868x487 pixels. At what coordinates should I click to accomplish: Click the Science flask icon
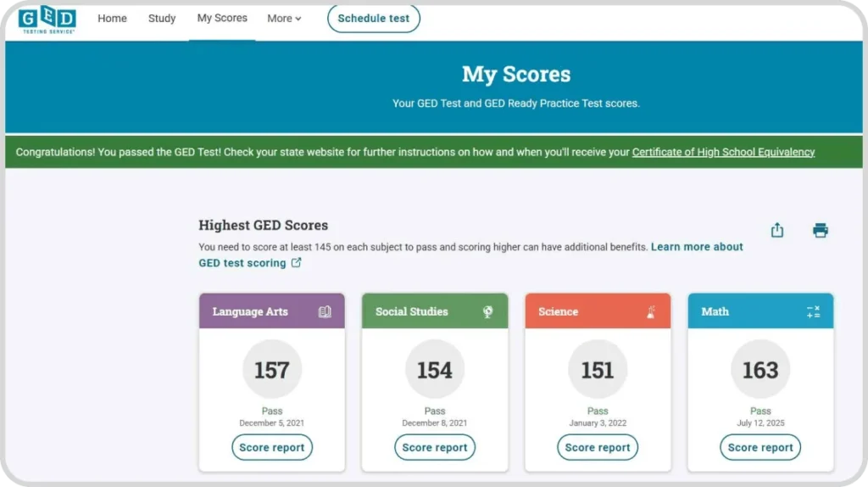pos(651,312)
